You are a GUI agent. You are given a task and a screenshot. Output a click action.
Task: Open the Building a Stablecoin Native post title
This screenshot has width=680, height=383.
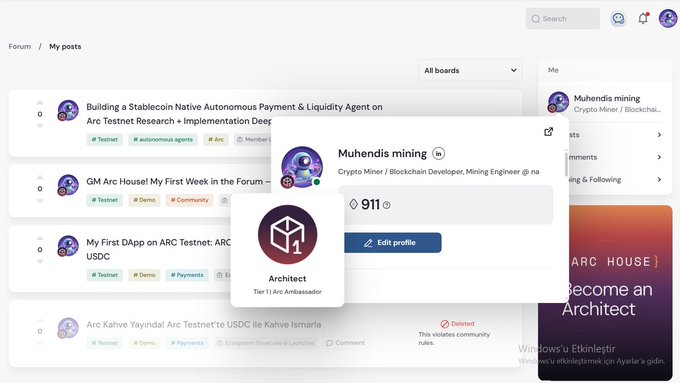point(234,114)
